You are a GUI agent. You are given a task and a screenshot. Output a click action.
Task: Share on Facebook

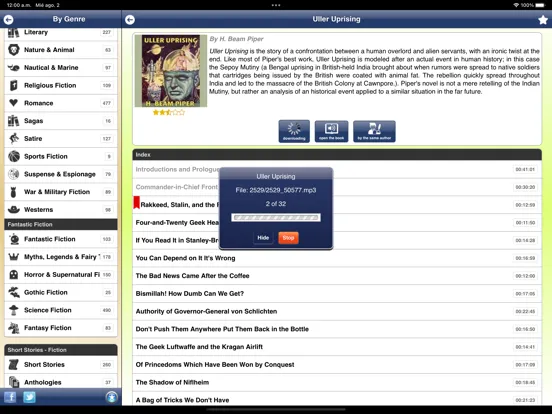pos(10,397)
